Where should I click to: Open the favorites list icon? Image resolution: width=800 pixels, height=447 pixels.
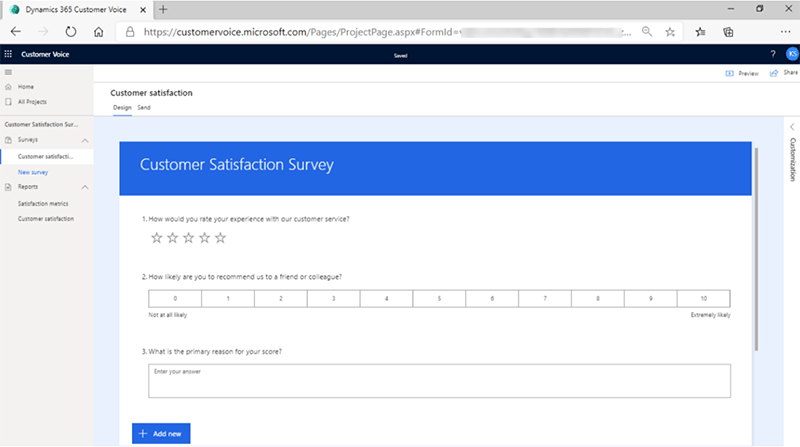(x=701, y=32)
